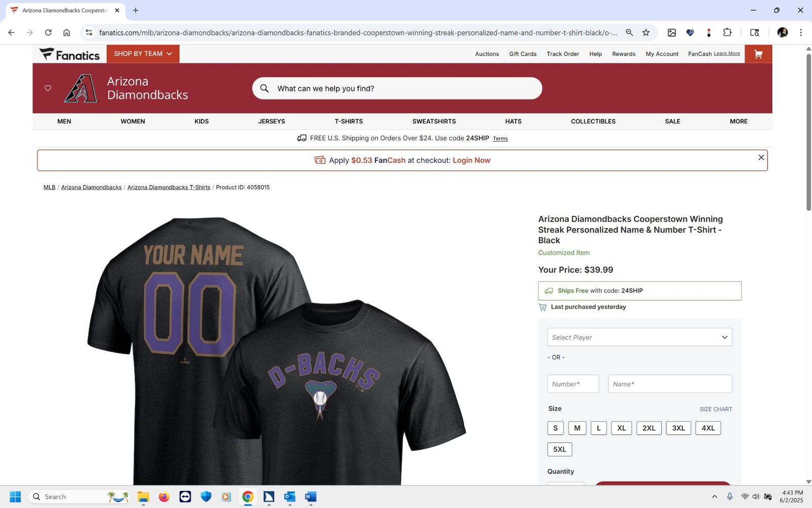The width and height of the screenshot is (812, 508).
Task: Pick the 5XL size option
Action: click(x=560, y=450)
